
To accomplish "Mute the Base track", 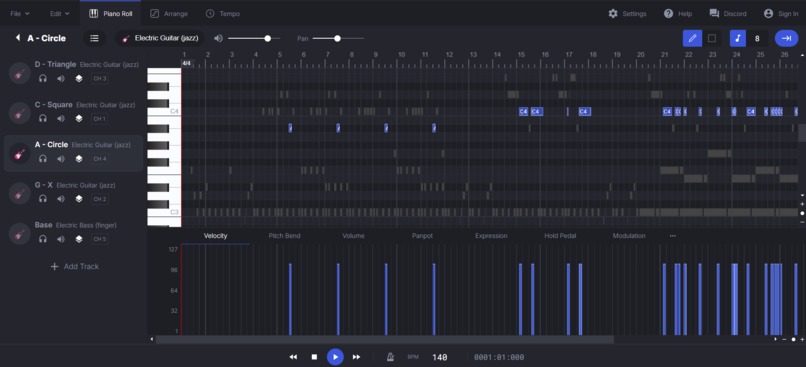I will 61,239.
